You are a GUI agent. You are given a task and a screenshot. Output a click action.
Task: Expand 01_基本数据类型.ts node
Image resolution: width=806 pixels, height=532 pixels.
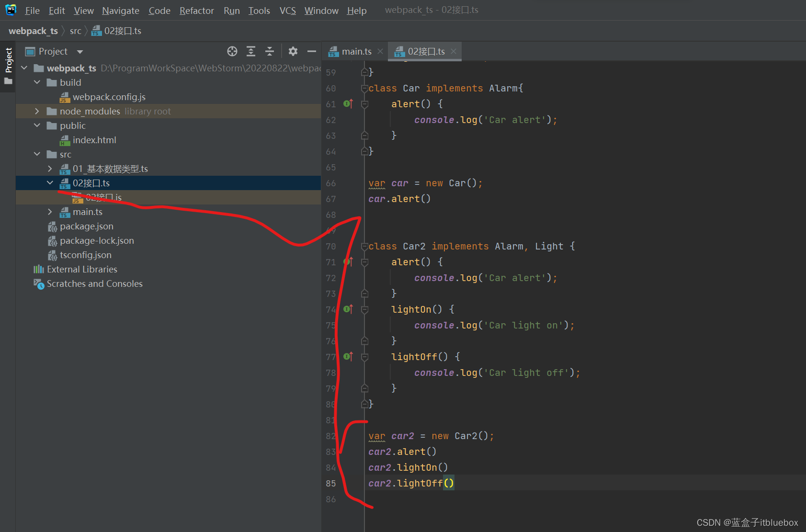[50, 169]
